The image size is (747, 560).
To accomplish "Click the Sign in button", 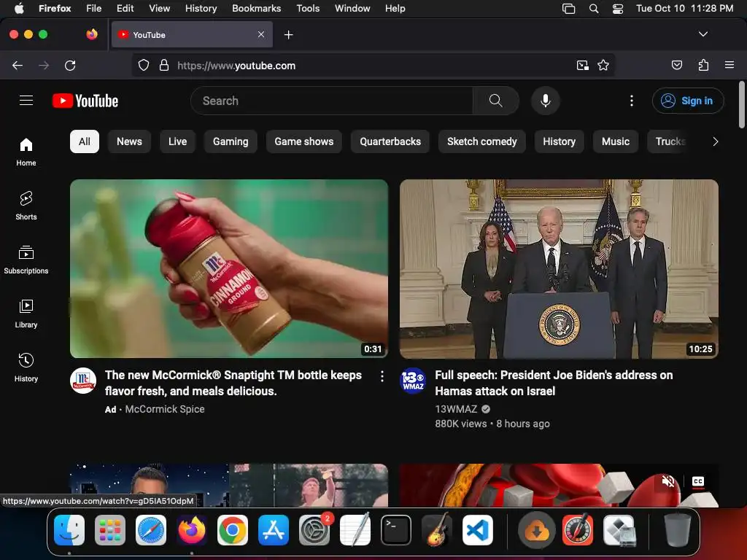I will pos(687,101).
